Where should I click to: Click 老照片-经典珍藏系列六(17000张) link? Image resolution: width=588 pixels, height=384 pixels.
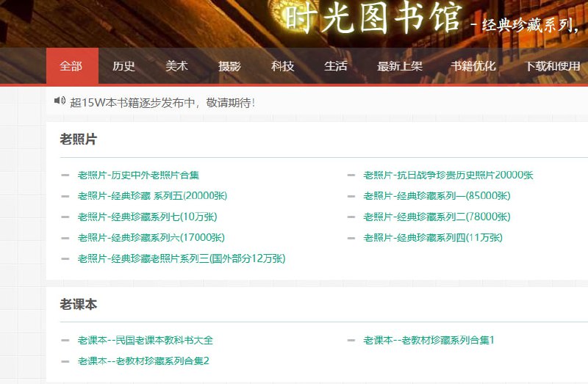151,238
